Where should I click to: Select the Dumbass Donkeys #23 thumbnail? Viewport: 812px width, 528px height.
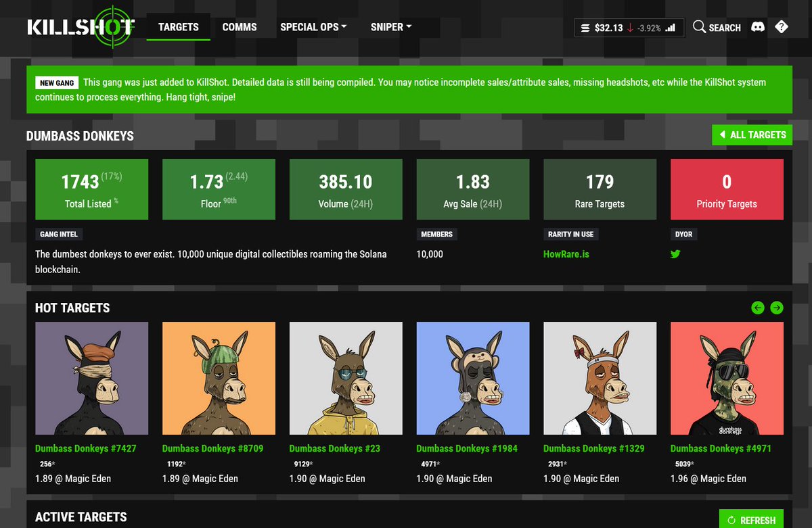click(x=346, y=378)
